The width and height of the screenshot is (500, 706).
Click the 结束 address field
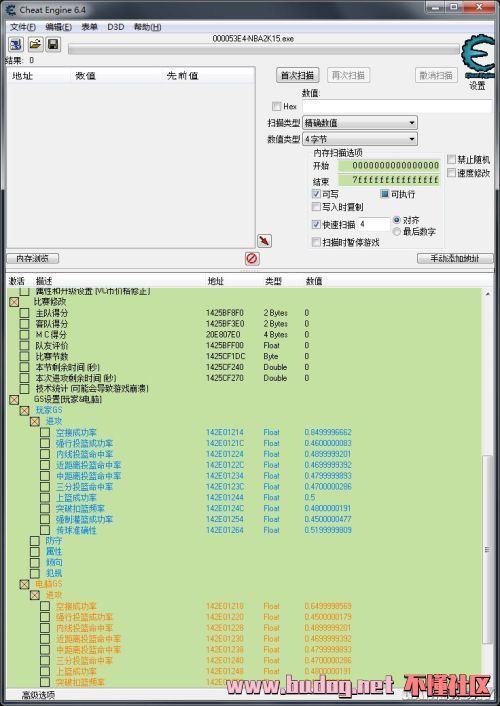click(x=389, y=180)
